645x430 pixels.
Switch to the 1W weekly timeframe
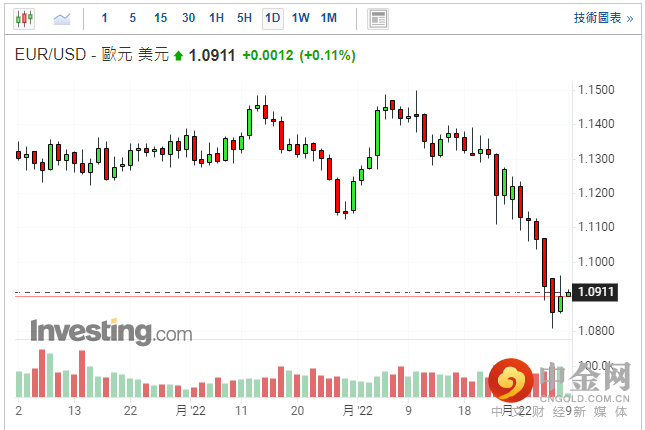coord(300,18)
